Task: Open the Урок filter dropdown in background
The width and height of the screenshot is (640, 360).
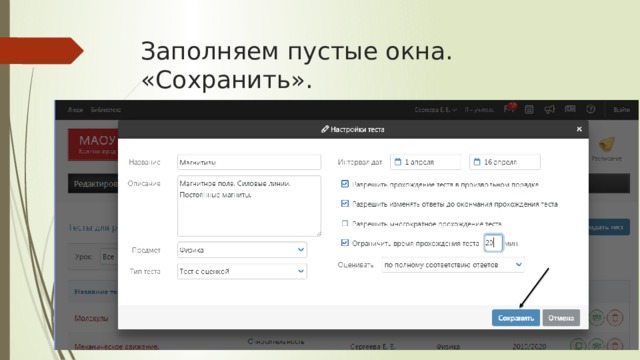Action: (109, 257)
